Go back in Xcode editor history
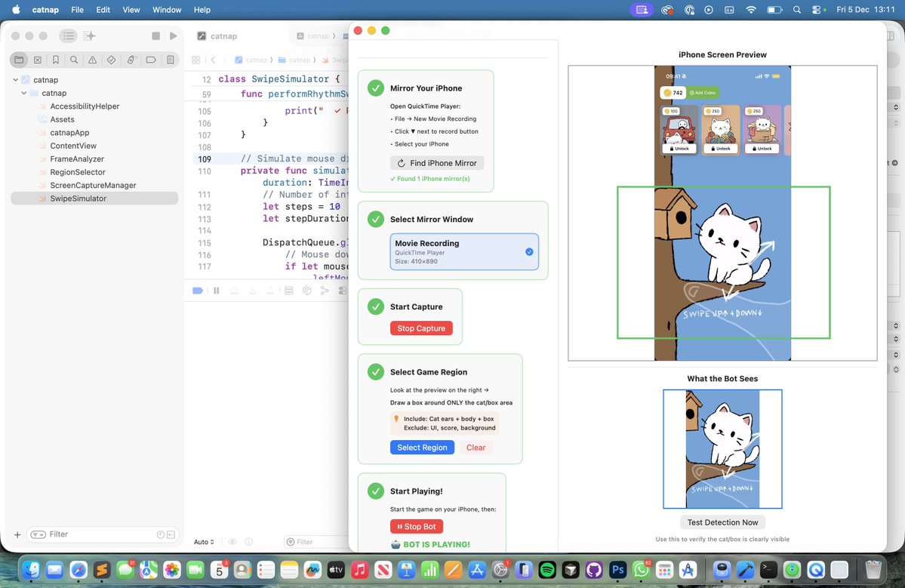The width and height of the screenshot is (905, 588). [x=213, y=60]
